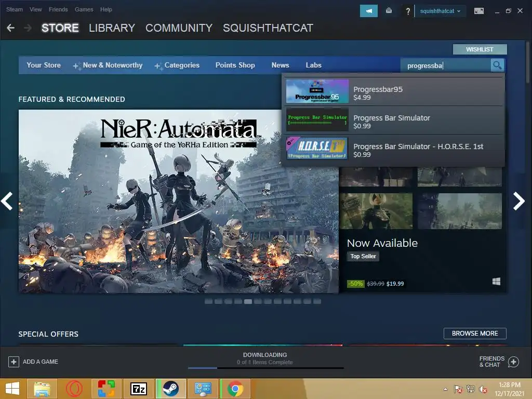Click BROWSE MORE special offers button
This screenshot has width=532, height=399.
click(x=475, y=333)
